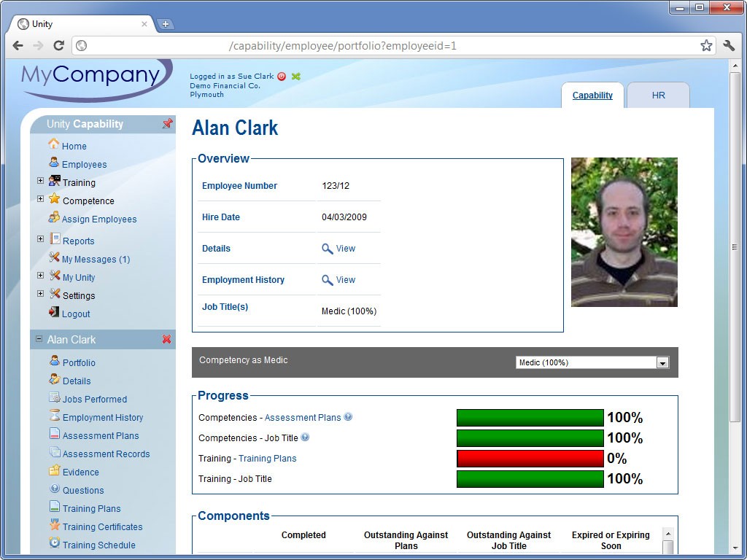Image resolution: width=747 pixels, height=560 pixels.
Task: Click the Completed column header
Action: [303, 534]
